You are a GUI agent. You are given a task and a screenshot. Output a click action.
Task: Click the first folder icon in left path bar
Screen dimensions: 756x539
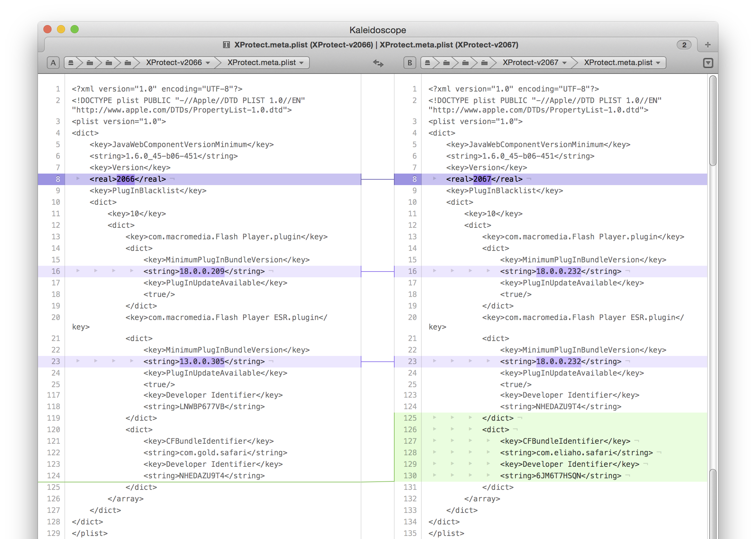point(89,63)
